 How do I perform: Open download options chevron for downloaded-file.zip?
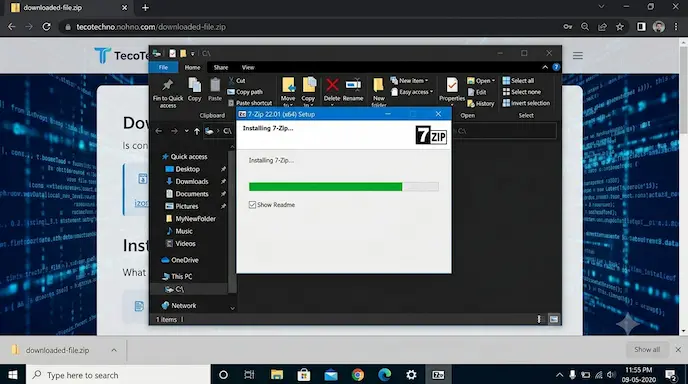(114, 350)
